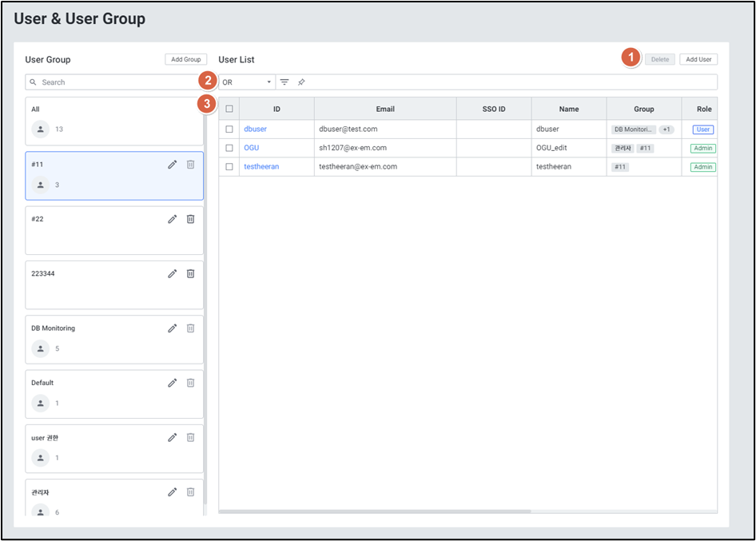Select the All user group

pos(114,121)
